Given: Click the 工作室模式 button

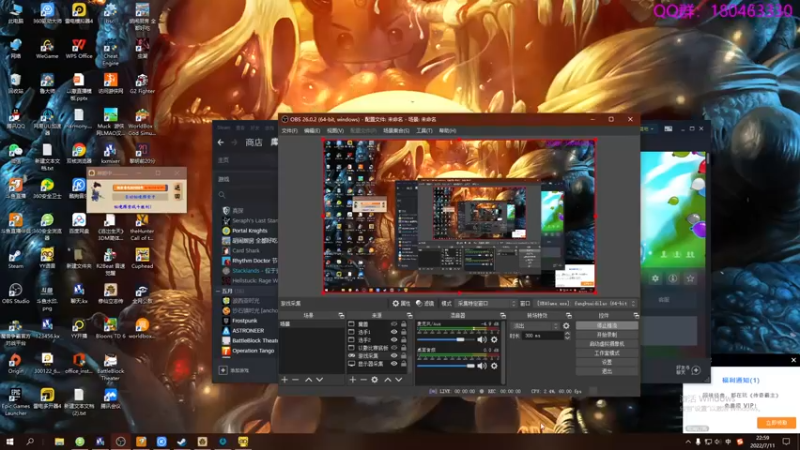Looking at the screenshot, I should tap(607, 353).
